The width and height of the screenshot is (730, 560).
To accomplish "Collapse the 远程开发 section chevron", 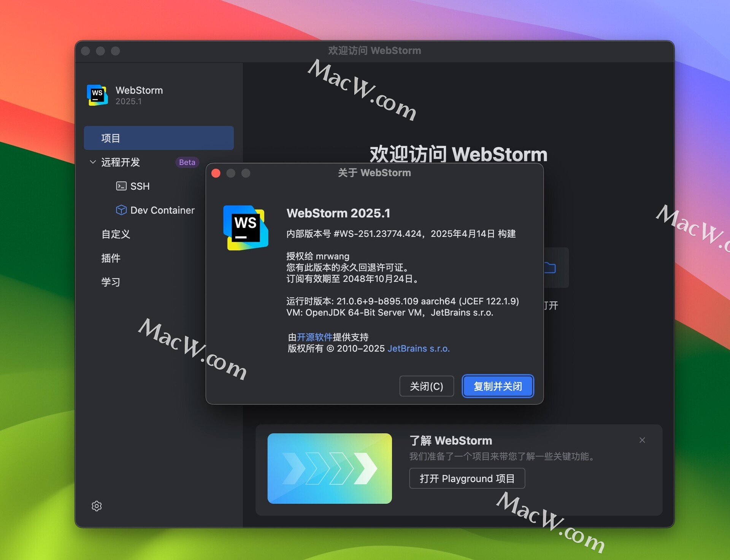I will tap(92, 162).
